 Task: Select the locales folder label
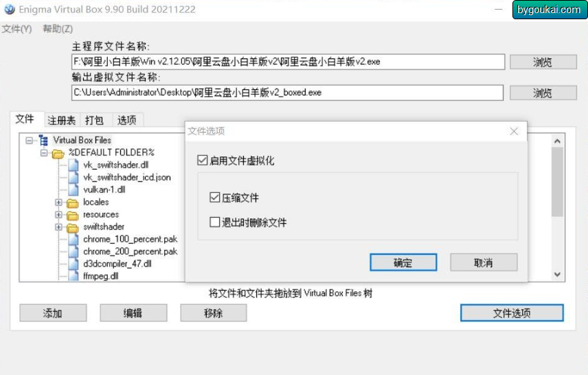[96, 202]
